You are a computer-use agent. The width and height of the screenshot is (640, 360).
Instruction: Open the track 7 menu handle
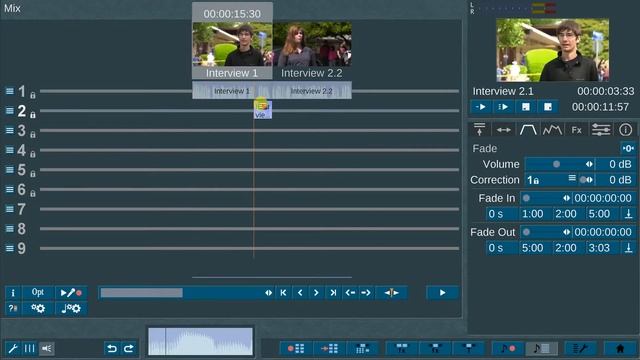(10, 209)
